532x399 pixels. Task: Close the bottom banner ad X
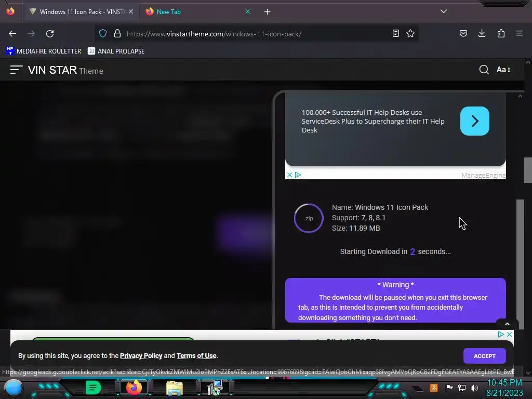click(509, 334)
